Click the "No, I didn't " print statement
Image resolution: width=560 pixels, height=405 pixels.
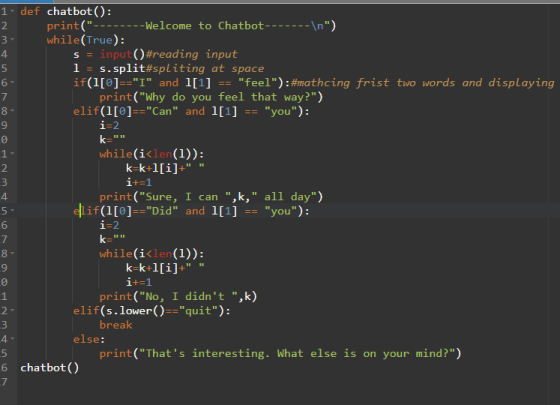tap(178, 296)
